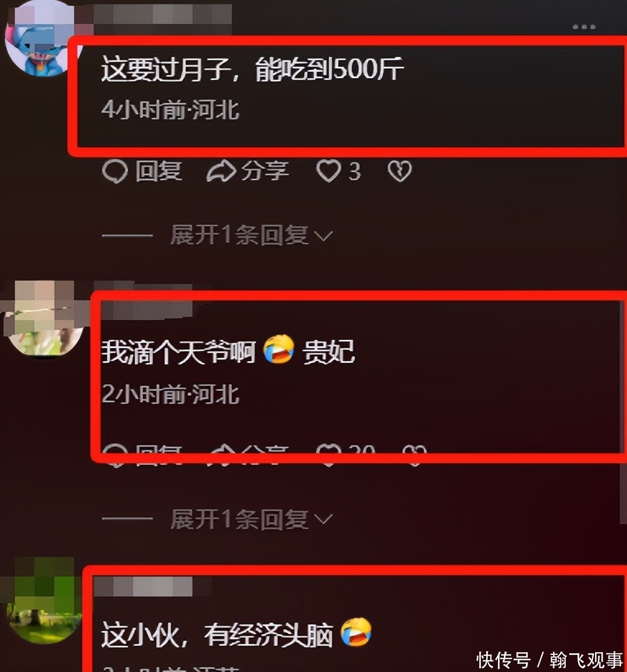Click the 快传号 / 翰飞观事 watermark
This screenshot has width=627, height=672.
pos(550,659)
